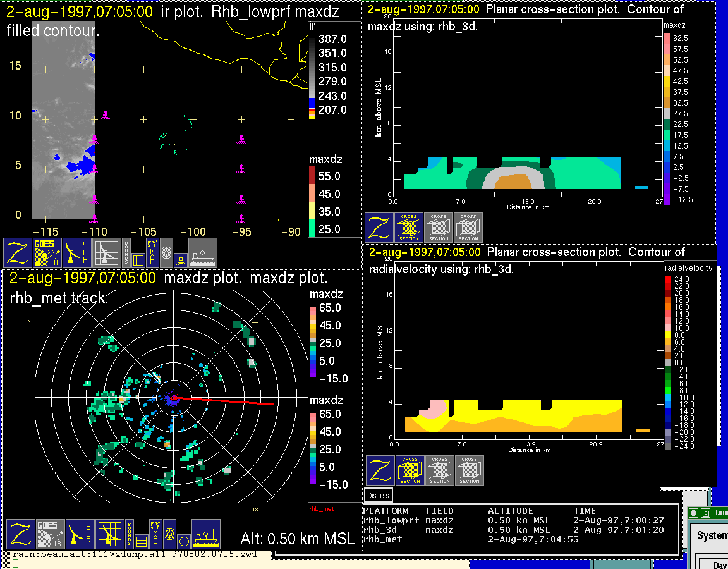Image resolution: width=728 pixels, height=569 pixels.
Task: Toggle the range rings icon in the maxdz plot window
Action: pyautogui.click(x=169, y=534)
